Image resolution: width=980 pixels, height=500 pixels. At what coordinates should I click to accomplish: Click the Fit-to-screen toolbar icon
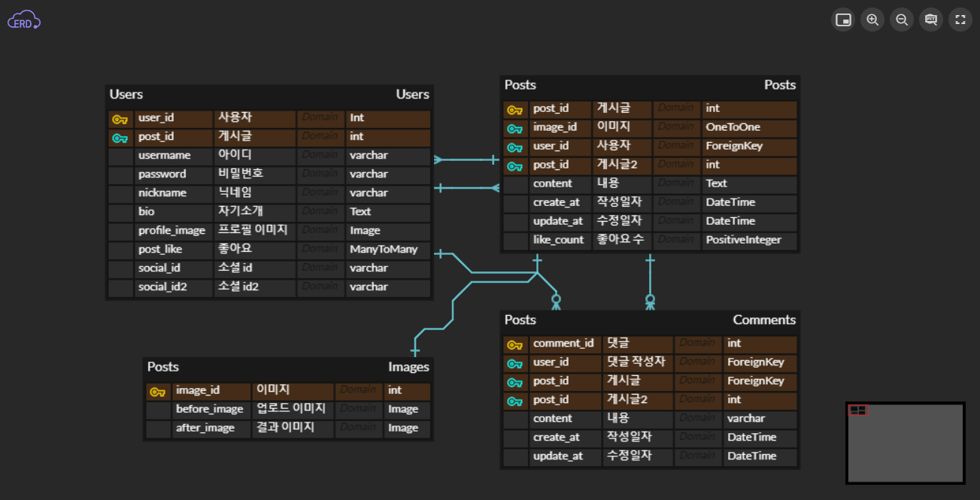(930, 20)
